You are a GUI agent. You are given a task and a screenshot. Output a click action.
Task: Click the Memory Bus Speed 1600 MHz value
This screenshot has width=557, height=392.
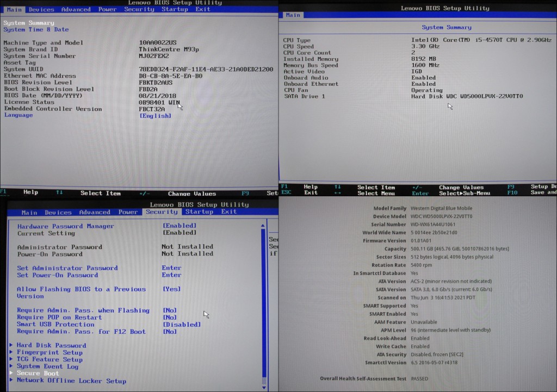pyautogui.click(x=425, y=65)
